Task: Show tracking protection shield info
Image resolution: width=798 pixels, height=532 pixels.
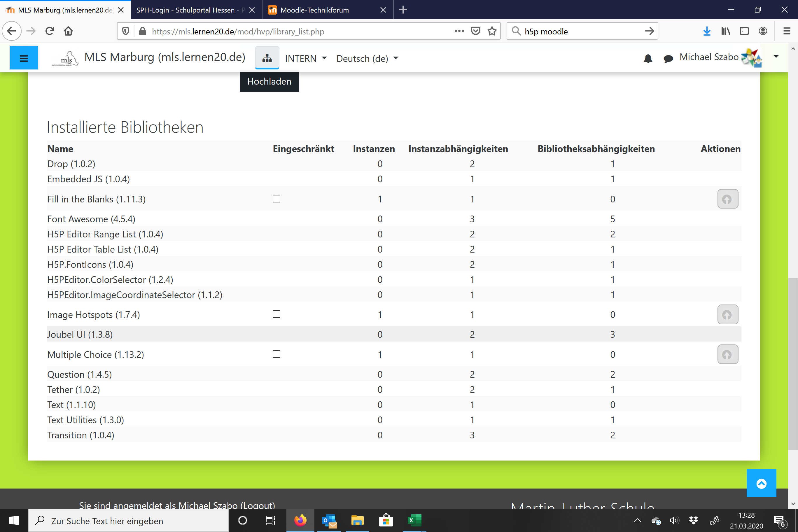Action: 125,31
